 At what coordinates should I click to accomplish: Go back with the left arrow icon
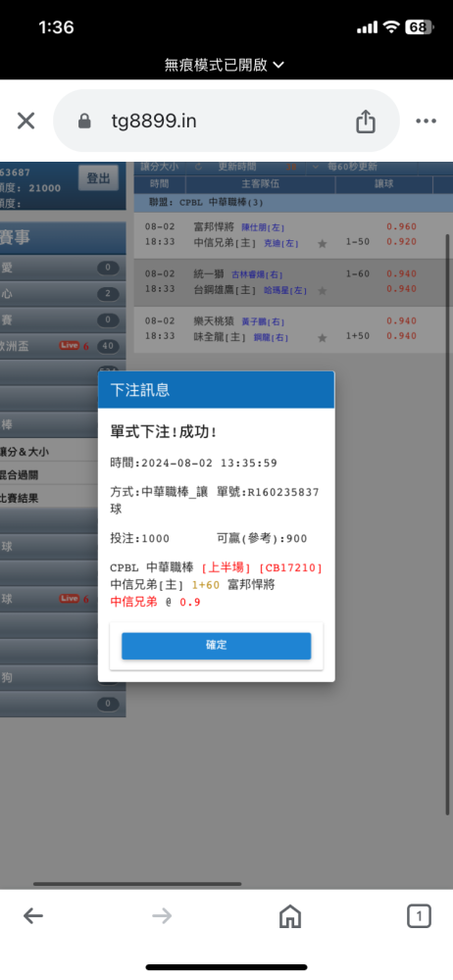(33, 917)
